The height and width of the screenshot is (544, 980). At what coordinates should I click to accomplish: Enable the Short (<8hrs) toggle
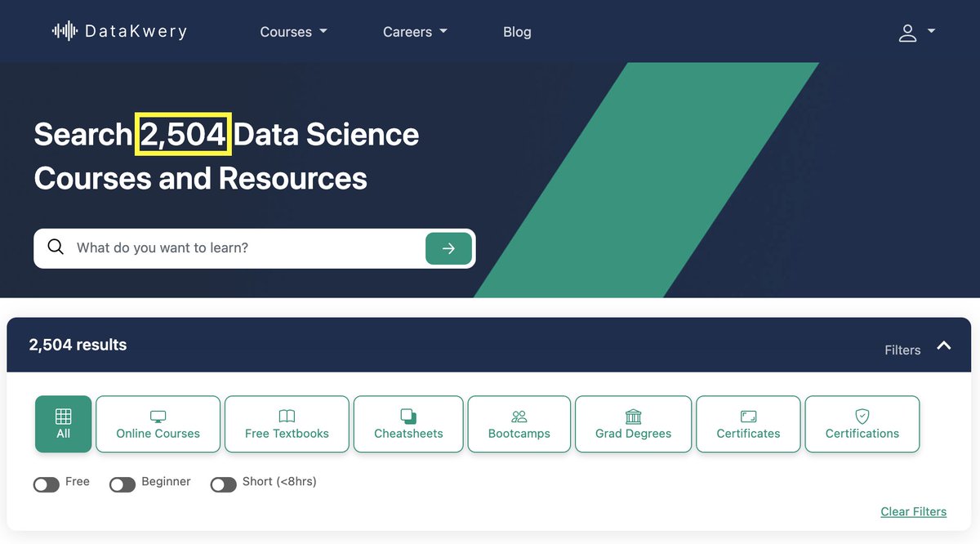pyautogui.click(x=224, y=485)
